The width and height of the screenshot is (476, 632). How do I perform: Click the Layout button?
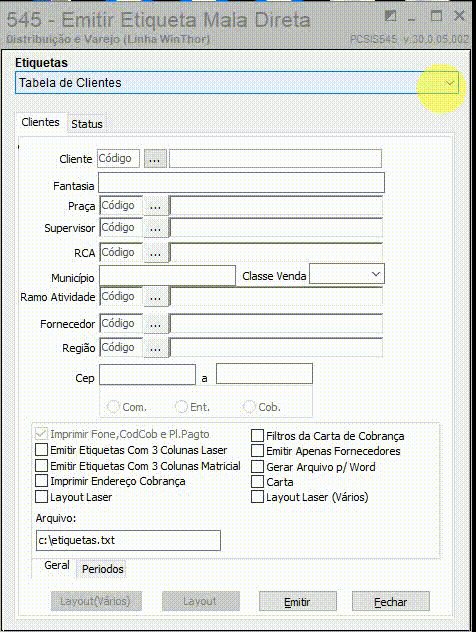pyautogui.click(x=200, y=601)
